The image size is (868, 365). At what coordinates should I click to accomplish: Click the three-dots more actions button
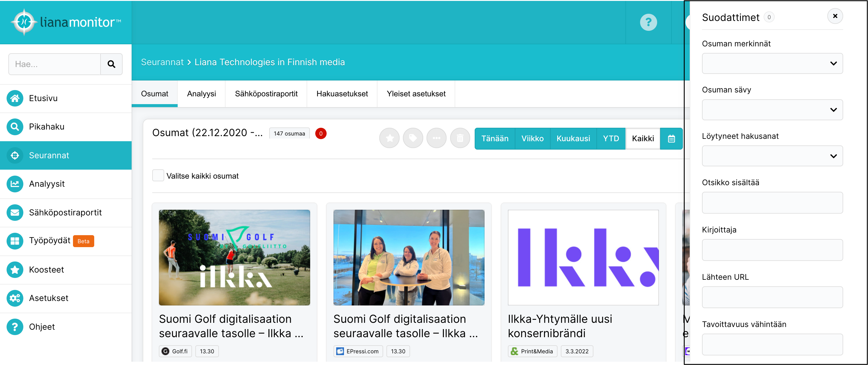tap(437, 138)
